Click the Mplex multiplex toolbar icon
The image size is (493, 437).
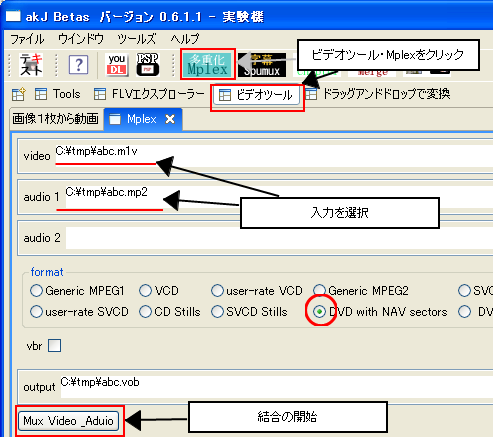click(x=208, y=64)
